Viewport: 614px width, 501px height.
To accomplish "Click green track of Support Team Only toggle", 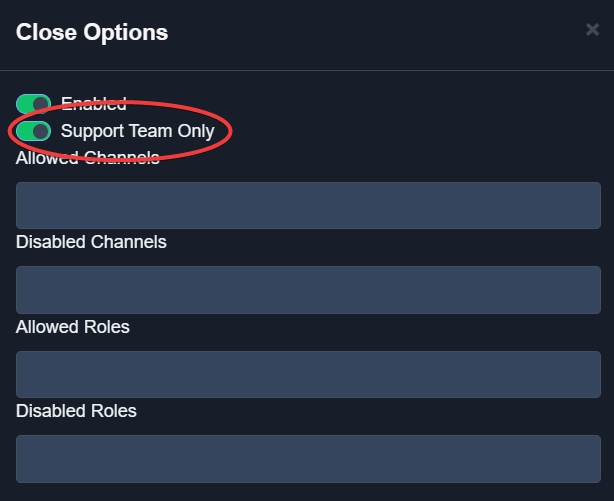I will click(x=25, y=131).
